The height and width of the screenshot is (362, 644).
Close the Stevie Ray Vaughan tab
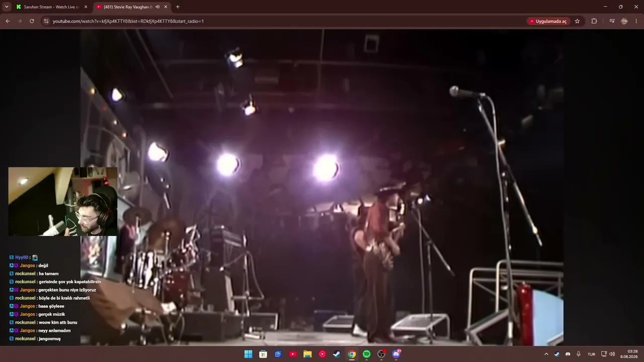point(166,7)
